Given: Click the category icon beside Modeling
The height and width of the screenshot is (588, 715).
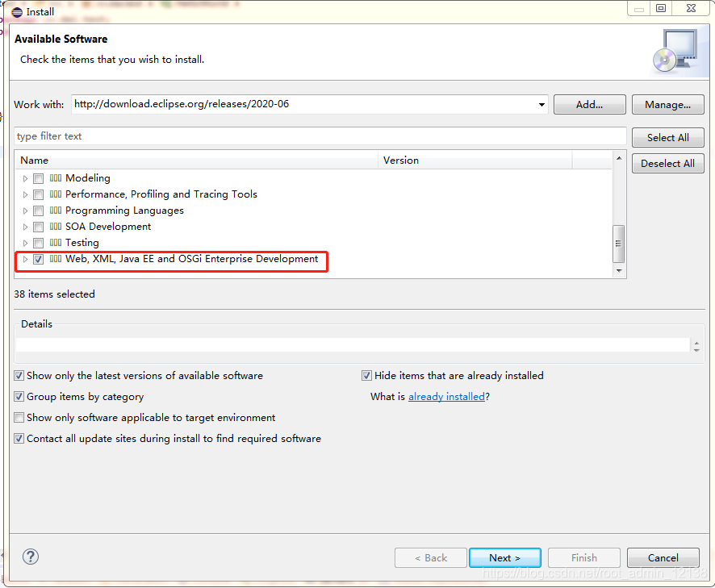Looking at the screenshot, I should pyautogui.click(x=56, y=177).
